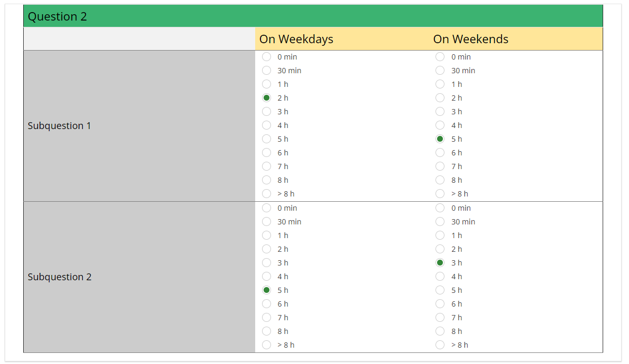
Task: Click selected 5 h radio, Subquestion 1 weekends
Action: (x=440, y=139)
